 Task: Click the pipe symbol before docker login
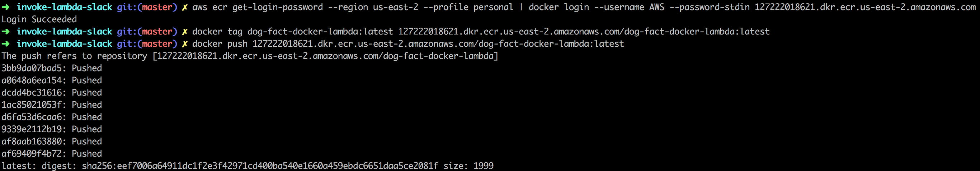pos(521,7)
